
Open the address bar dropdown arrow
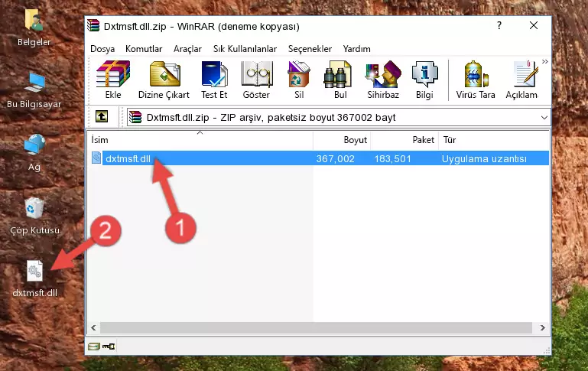(x=544, y=117)
